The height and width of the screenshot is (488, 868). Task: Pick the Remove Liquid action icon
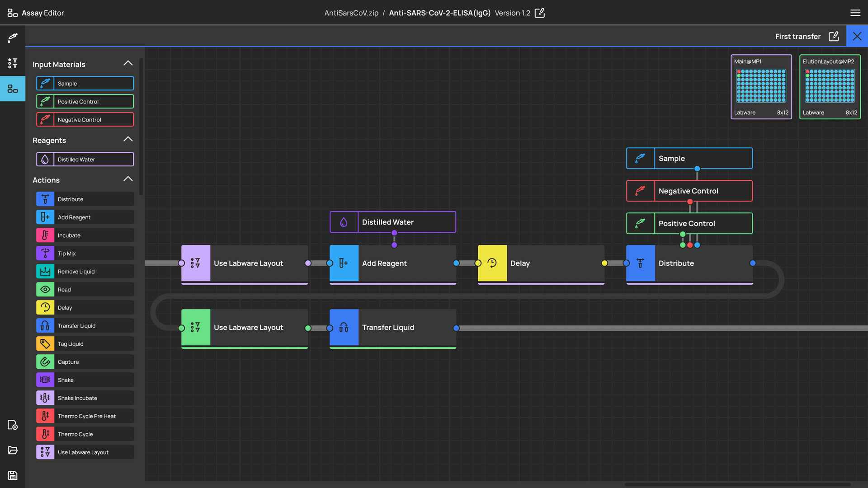coord(45,272)
